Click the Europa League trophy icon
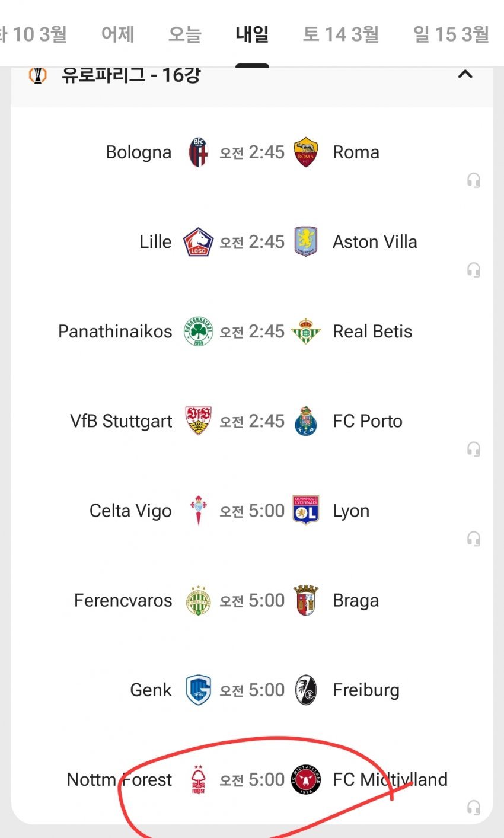This screenshot has width=504, height=838. pyautogui.click(x=37, y=75)
